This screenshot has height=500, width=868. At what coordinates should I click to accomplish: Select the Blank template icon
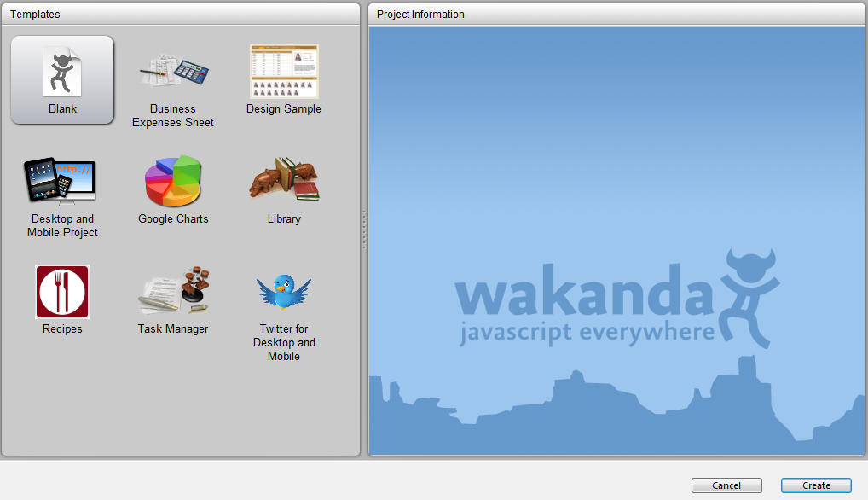pos(62,72)
